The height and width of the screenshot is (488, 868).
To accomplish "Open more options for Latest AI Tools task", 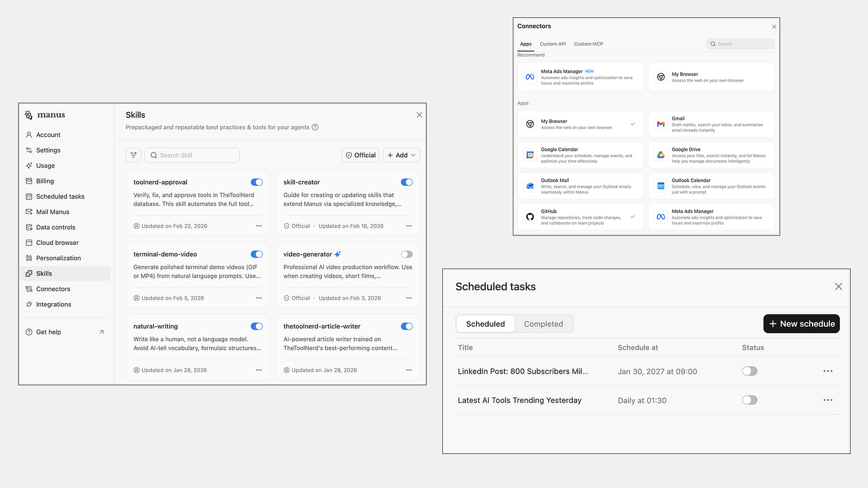I will (x=827, y=400).
